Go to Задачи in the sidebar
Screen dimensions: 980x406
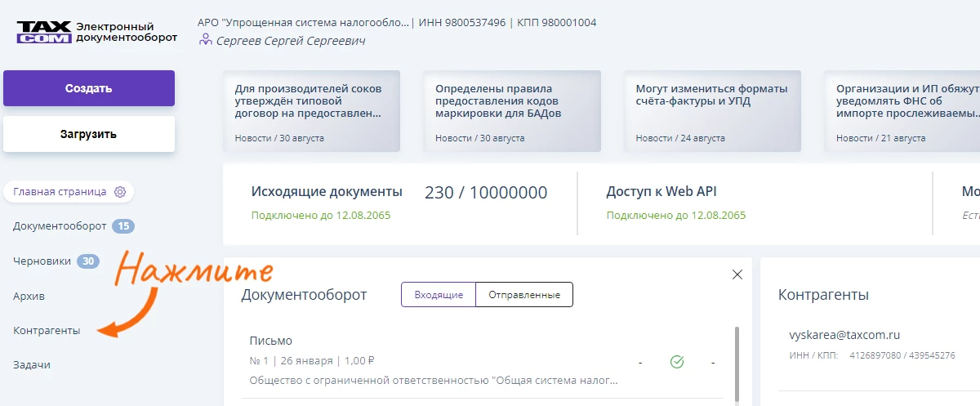click(x=32, y=365)
